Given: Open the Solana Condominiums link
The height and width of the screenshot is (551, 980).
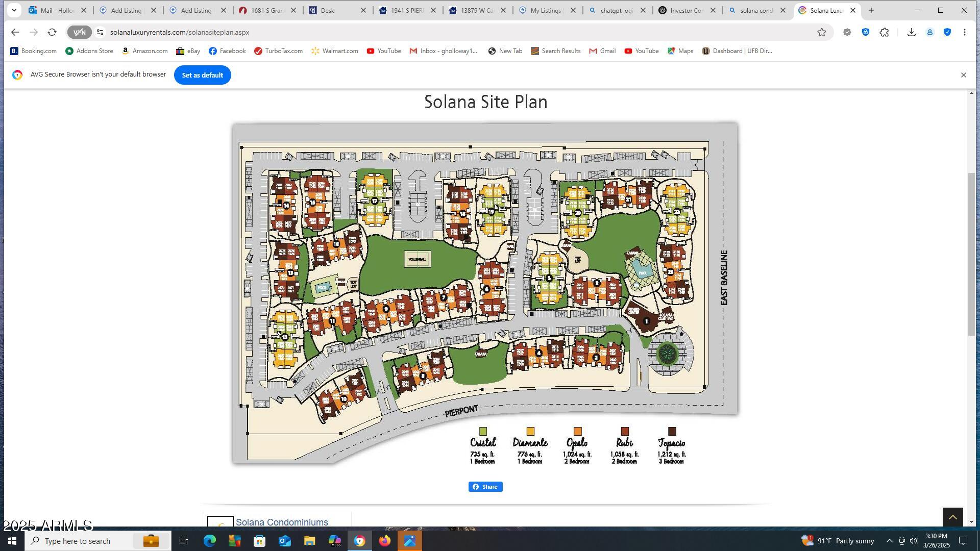Looking at the screenshot, I should coord(281,522).
